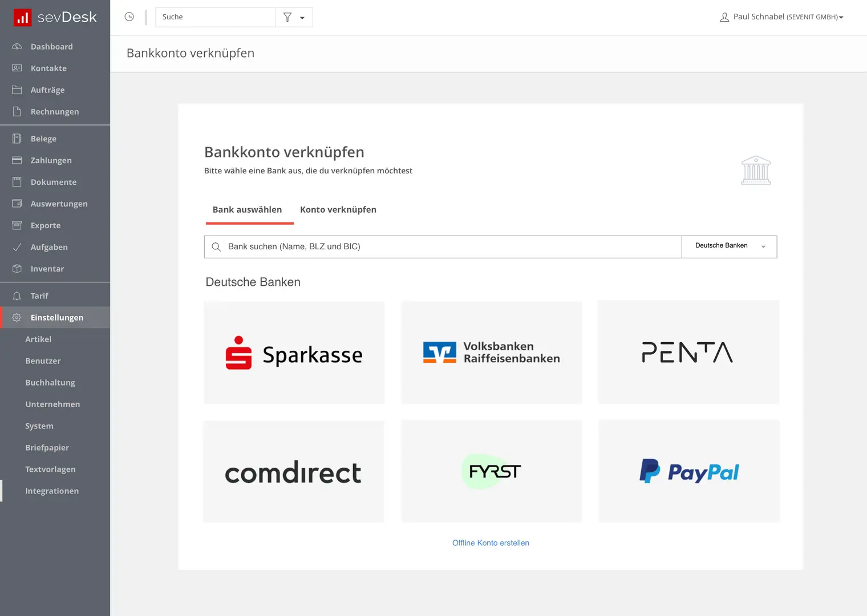Select the comdirect bank tile
The image size is (867, 616).
294,472
